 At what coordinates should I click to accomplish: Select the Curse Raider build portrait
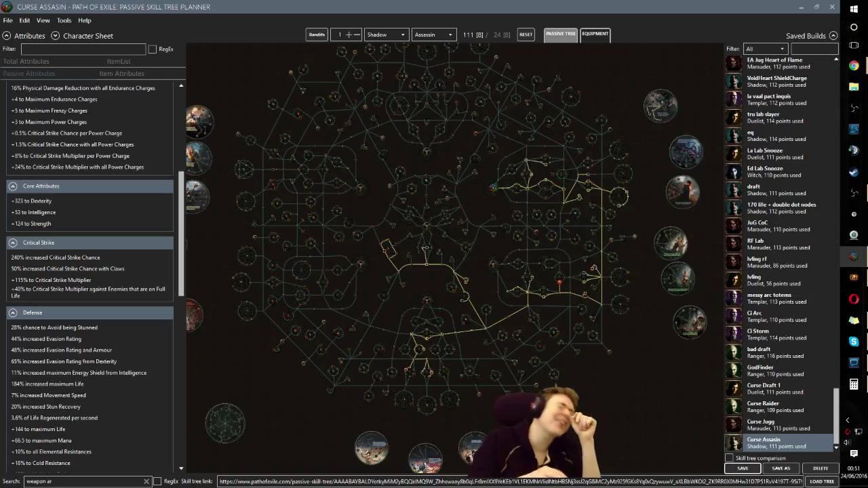click(734, 407)
